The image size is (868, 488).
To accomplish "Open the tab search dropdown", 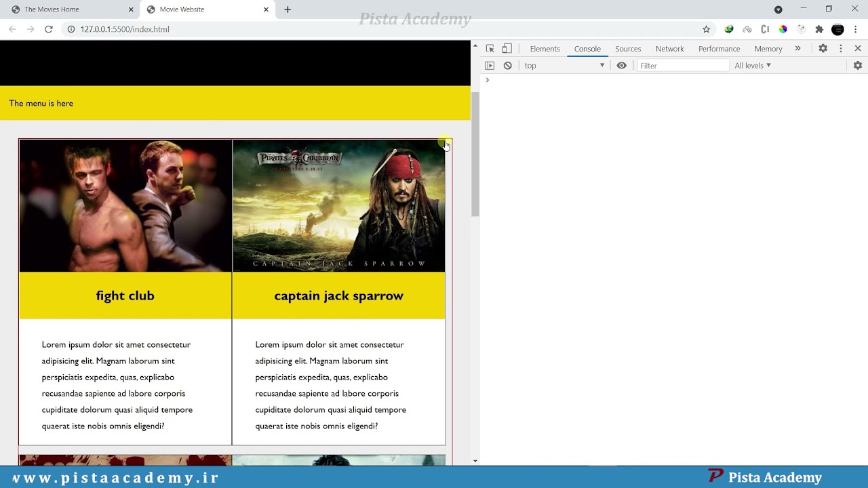I will pyautogui.click(x=778, y=9).
